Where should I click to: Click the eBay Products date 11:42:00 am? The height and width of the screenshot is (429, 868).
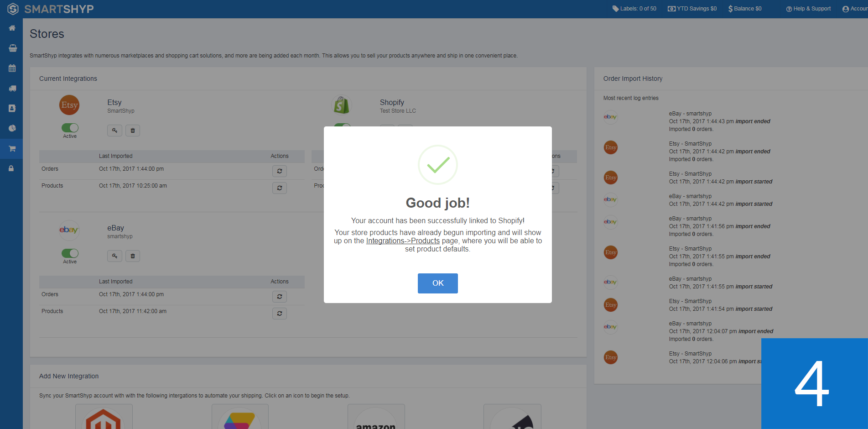coord(133,311)
